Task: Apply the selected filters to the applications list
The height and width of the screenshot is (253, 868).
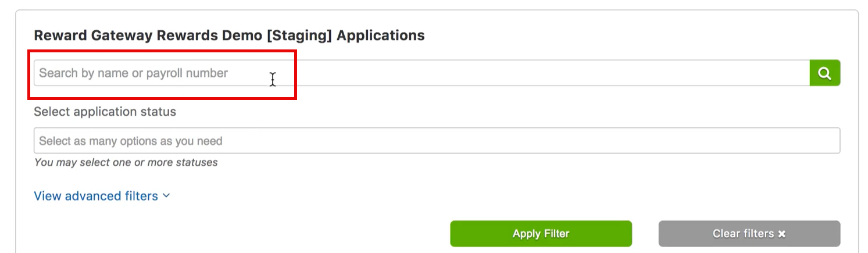Action: point(540,234)
